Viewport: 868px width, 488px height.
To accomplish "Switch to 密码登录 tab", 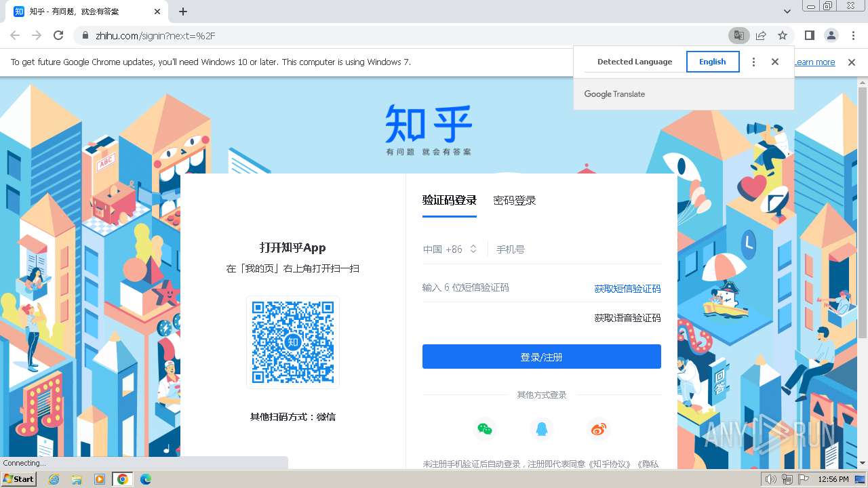I will (x=515, y=201).
